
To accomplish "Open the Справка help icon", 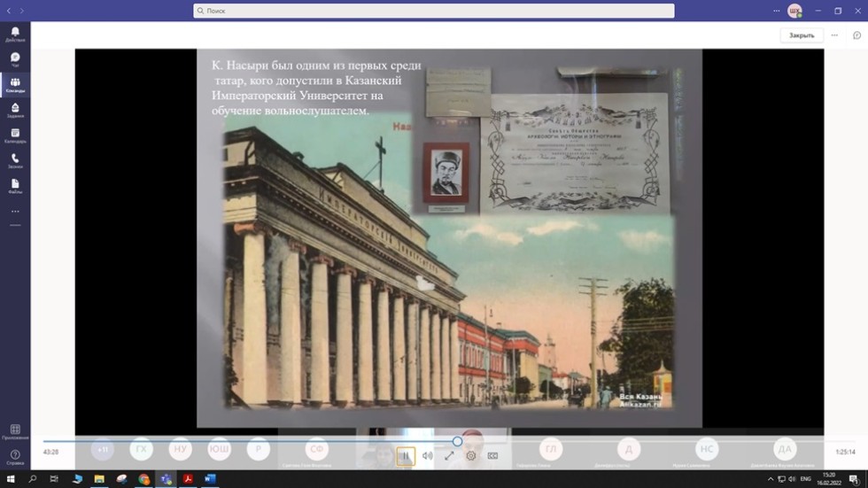I will point(15,457).
